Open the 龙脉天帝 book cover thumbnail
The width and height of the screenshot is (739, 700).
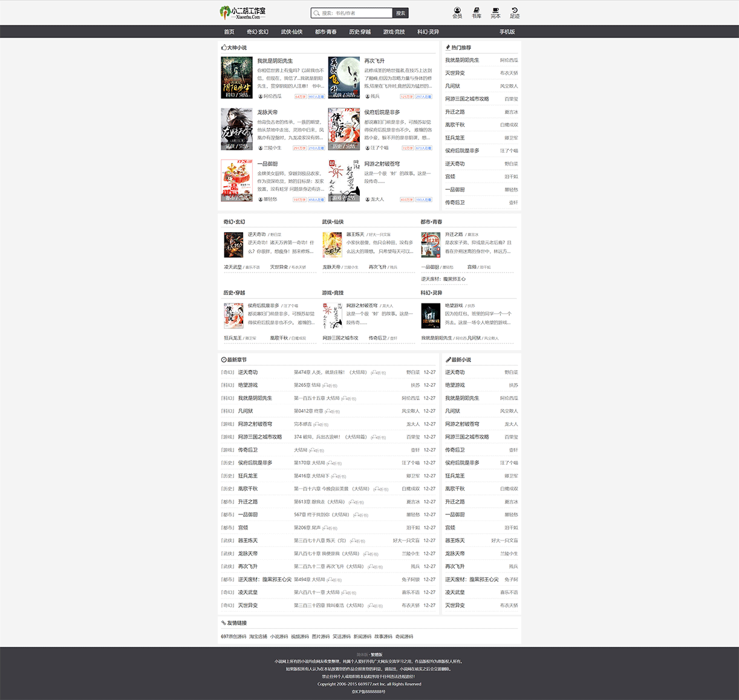(x=236, y=129)
